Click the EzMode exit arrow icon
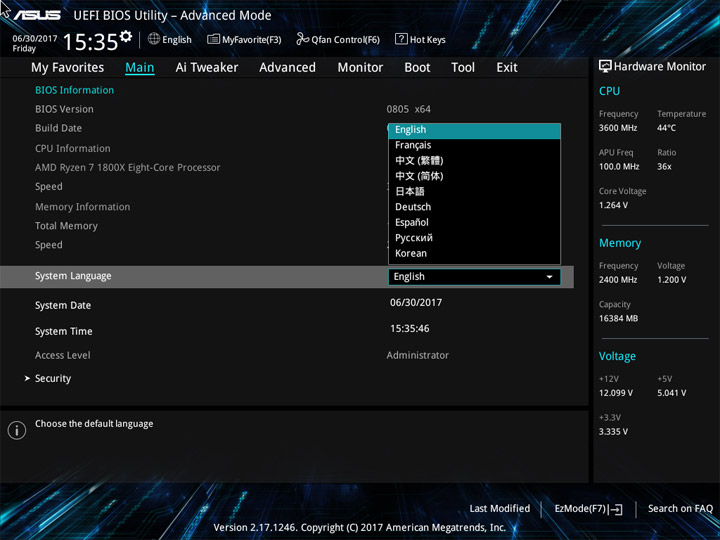 click(617, 509)
